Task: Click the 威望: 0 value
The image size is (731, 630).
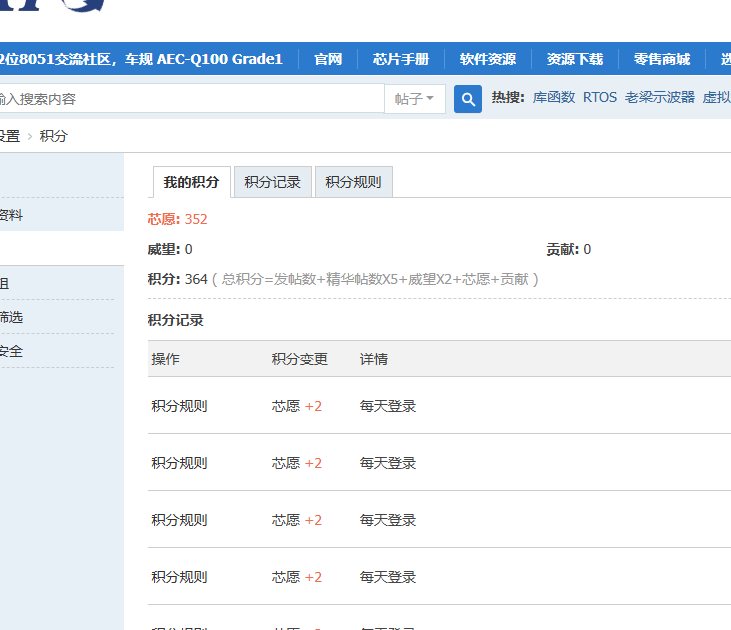Action: pyautogui.click(x=170, y=249)
